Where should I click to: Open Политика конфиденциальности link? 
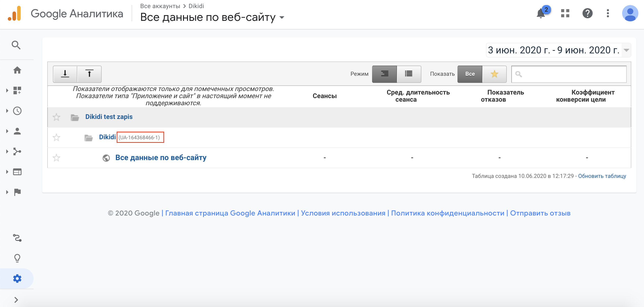[x=448, y=213]
